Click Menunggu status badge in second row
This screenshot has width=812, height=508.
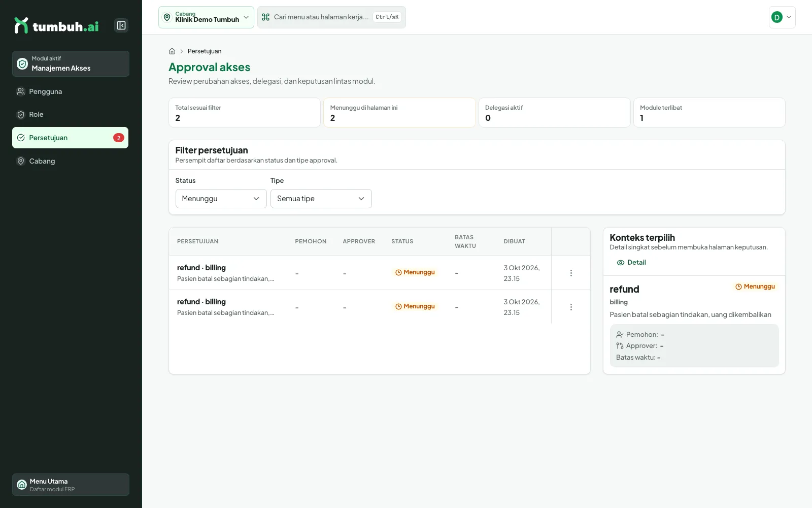pyautogui.click(x=415, y=306)
